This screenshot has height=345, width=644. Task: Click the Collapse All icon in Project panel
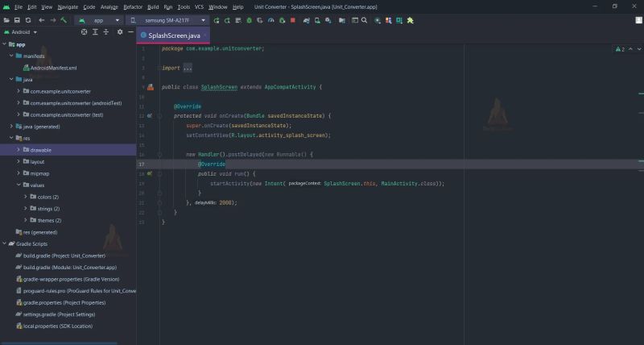point(106,31)
